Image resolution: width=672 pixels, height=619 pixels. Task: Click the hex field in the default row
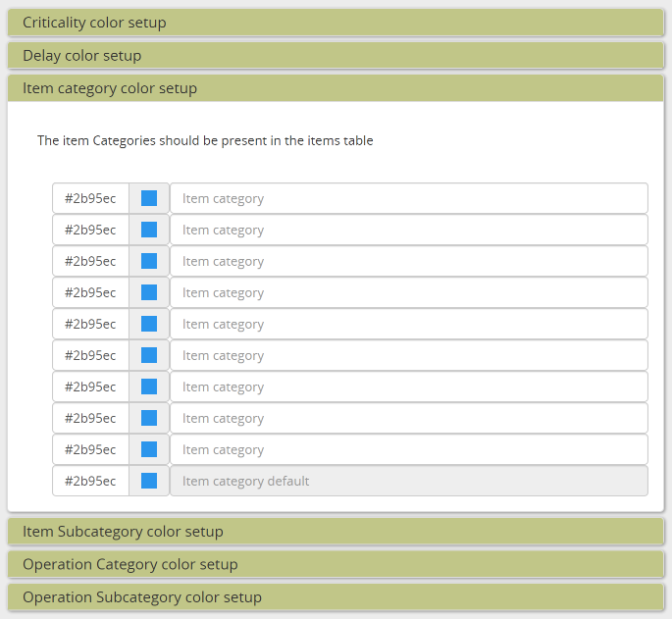click(x=90, y=481)
